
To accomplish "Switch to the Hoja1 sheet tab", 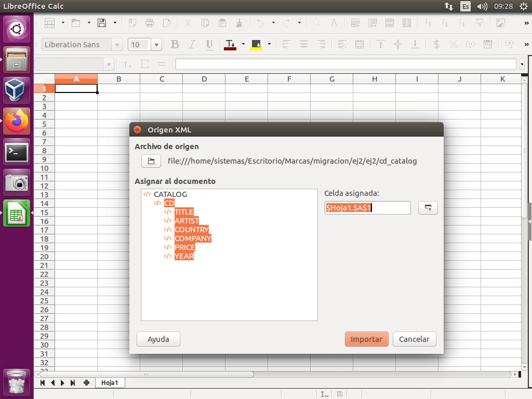I will coord(110,383).
